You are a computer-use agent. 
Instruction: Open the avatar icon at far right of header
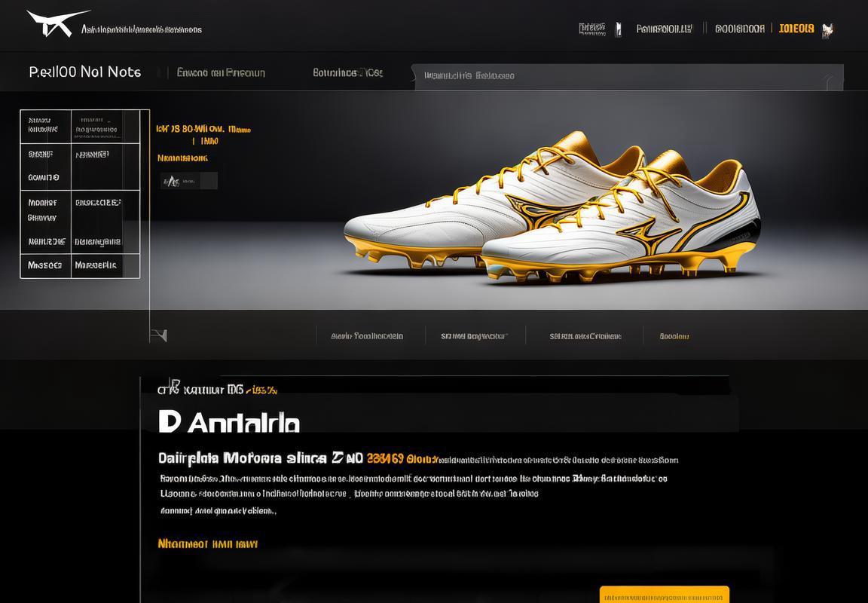pos(827,30)
